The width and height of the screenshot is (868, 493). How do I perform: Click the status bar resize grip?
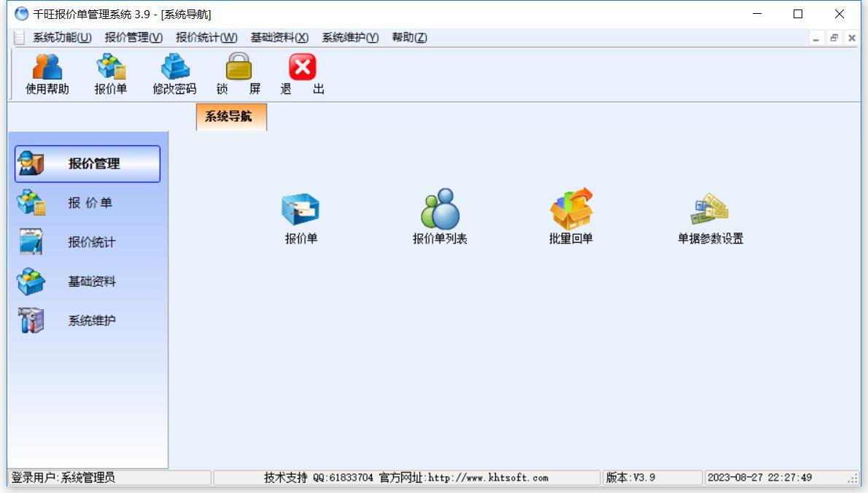853,479
